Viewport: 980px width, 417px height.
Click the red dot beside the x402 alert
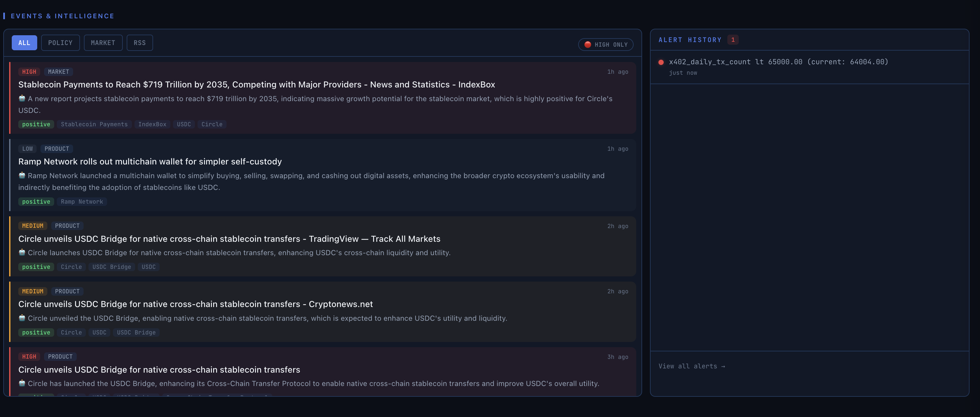[x=661, y=62]
